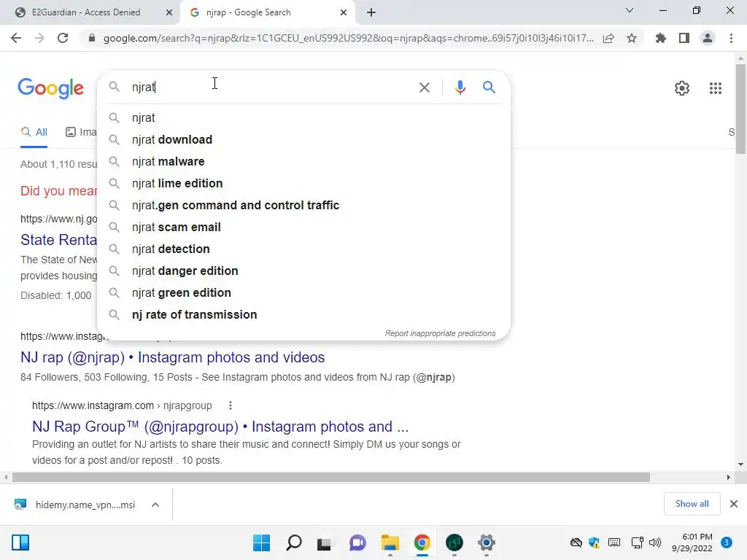Viewport: 747px width, 560px height.
Task: Choose the 'njrat green edition' suggestion
Action: pyautogui.click(x=303, y=293)
